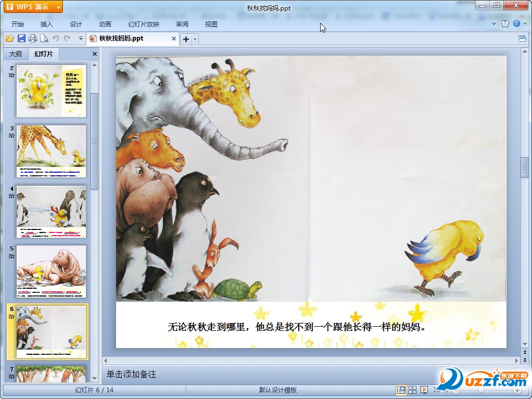Open help with the question mark icon
This screenshot has height=399, width=532.
point(516,23)
